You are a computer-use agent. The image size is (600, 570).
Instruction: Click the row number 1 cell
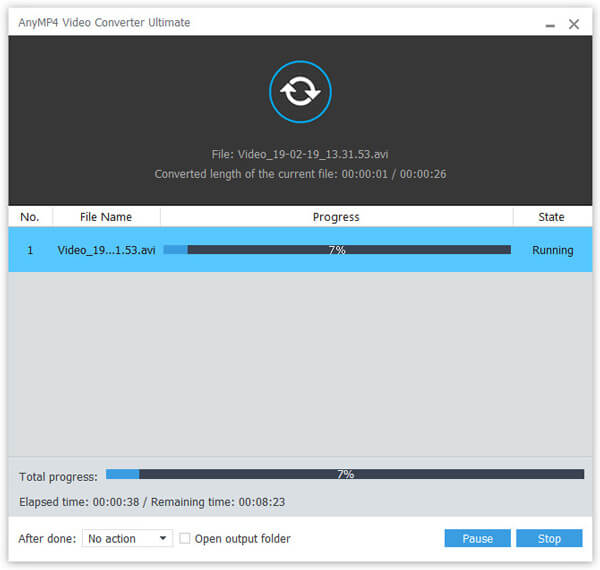(x=30, y=250)
